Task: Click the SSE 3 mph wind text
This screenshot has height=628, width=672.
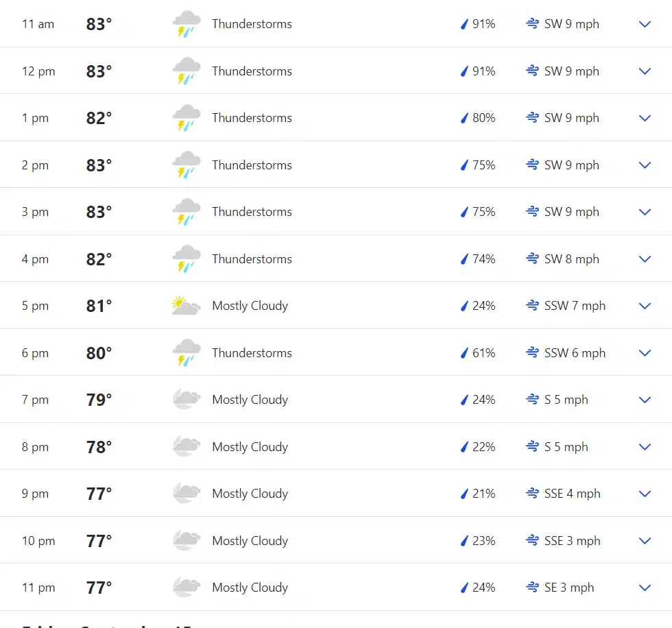Action: (x=572, y=541)
